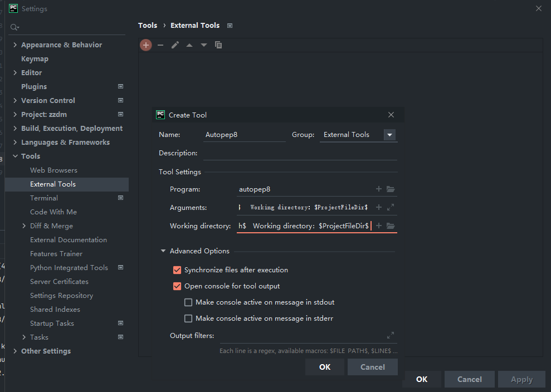Insert macro plus icon in Arguments field
This screenshot has height=392, width=551.
coord(378,207)
